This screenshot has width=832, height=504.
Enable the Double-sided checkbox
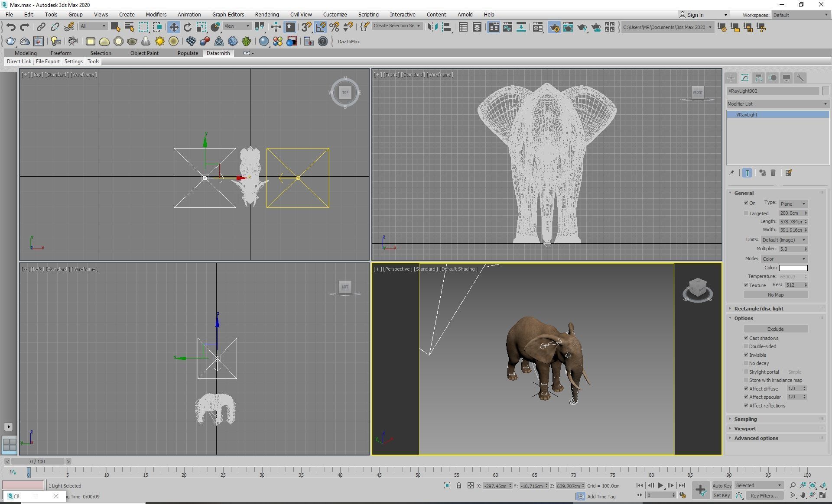[746, 346]
